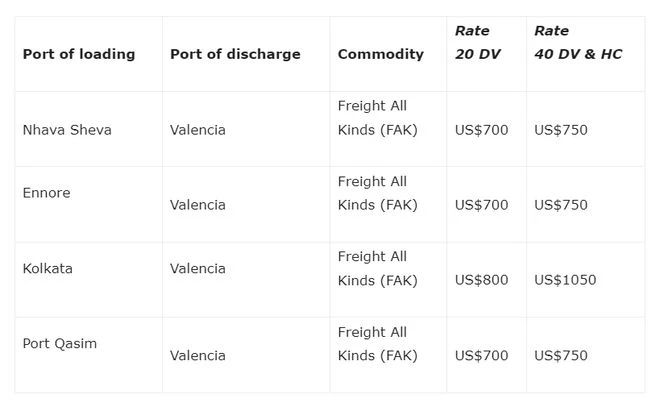660x407 pixels.
Task: Click the US$800 rate for Kolkata
Action: (481, 280)
